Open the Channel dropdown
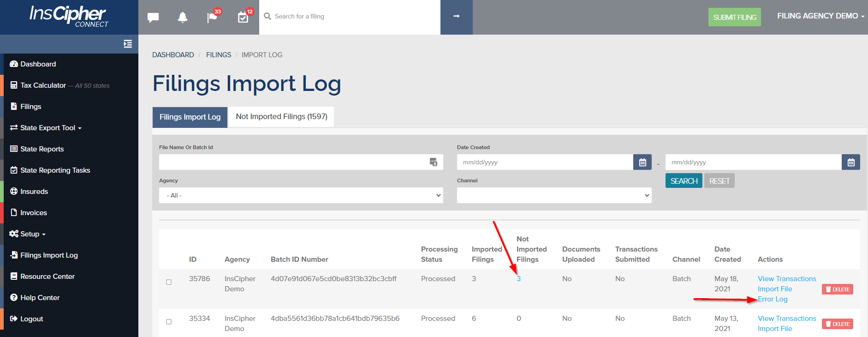This screenshot has width=868, height=337. [554, 195]
